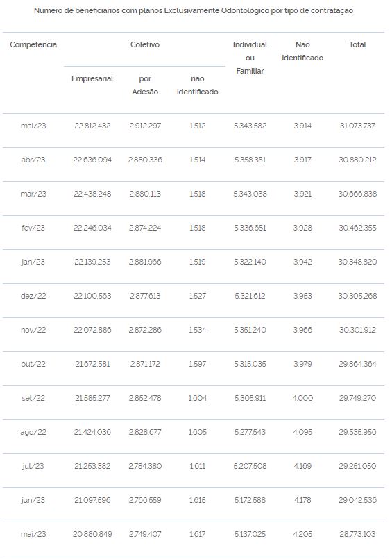The image size is (392, 559).
Task: Select Empresarial value 22.438.248 for mar/23
Action: pos(92,194)
